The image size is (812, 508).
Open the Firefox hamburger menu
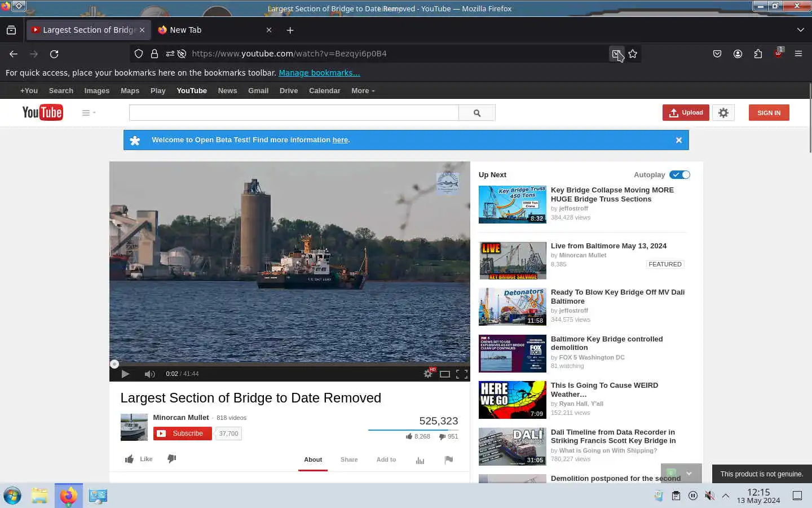click(798, 54)
